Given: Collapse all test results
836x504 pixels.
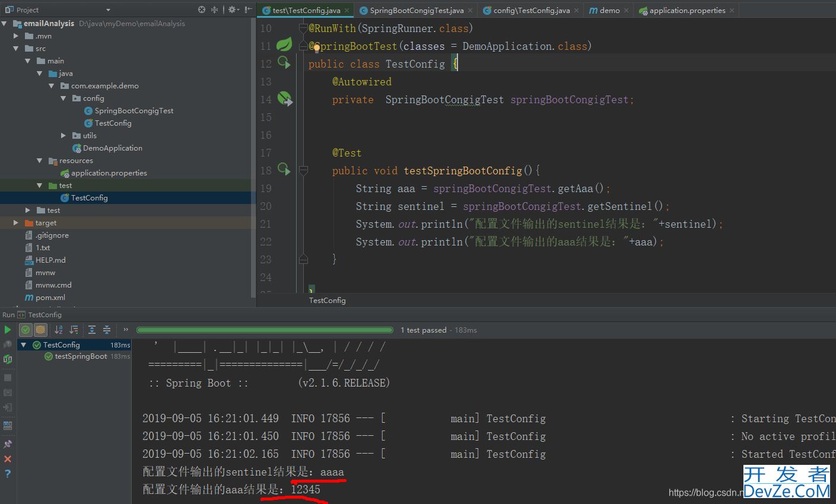Looking at the screenshot, I should (106, 330).
